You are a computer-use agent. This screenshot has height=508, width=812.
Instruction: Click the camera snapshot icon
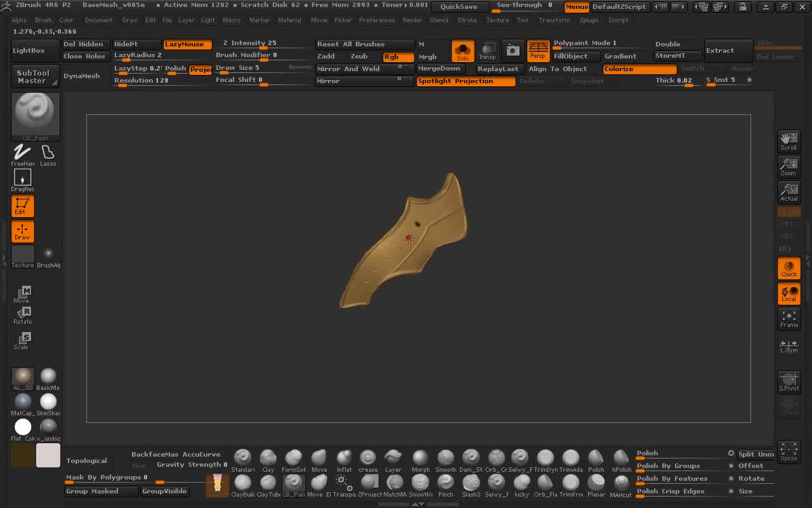click(513, 50)
